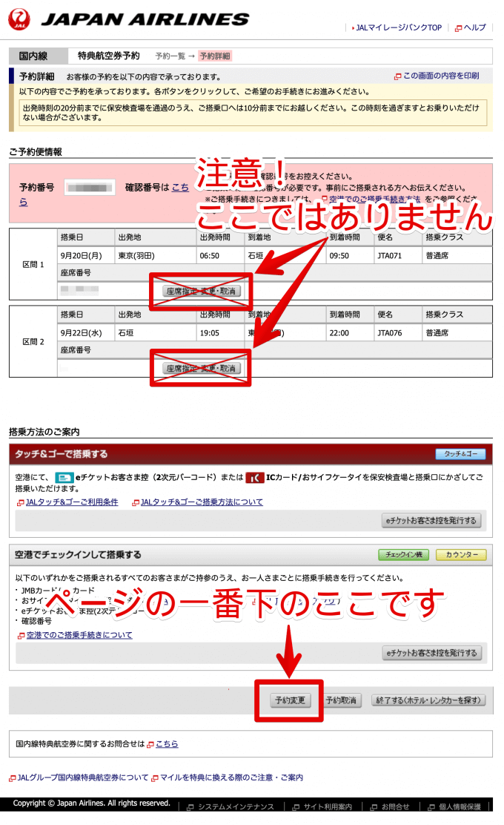Image resolution: width=504 pixels, height=825 pixels.
Task: Open JALタッチ&ゴーご利用条件 link
Action: (72, 502)
